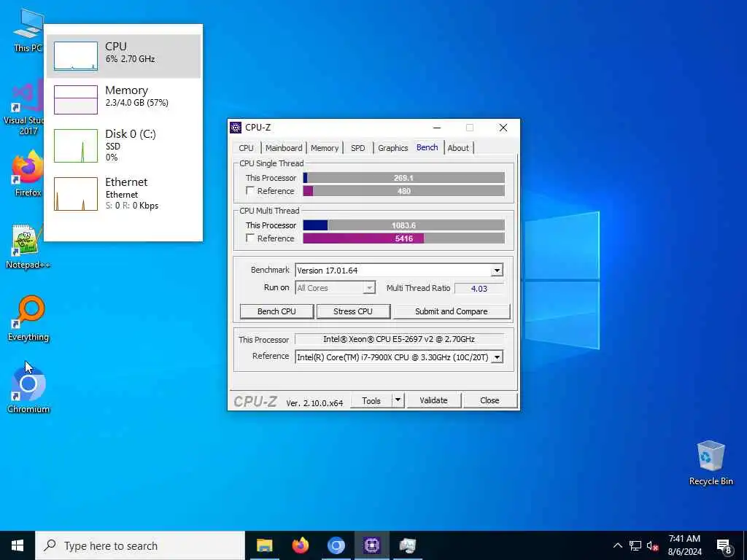Enable the Multi Thread Reference checkbox
Screen dimensions: 747x560
click(x=250, y=238)
